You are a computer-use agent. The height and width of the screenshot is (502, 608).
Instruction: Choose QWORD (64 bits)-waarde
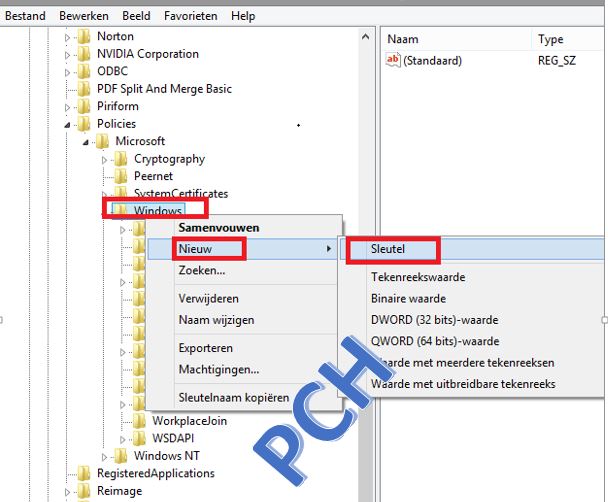435,341
